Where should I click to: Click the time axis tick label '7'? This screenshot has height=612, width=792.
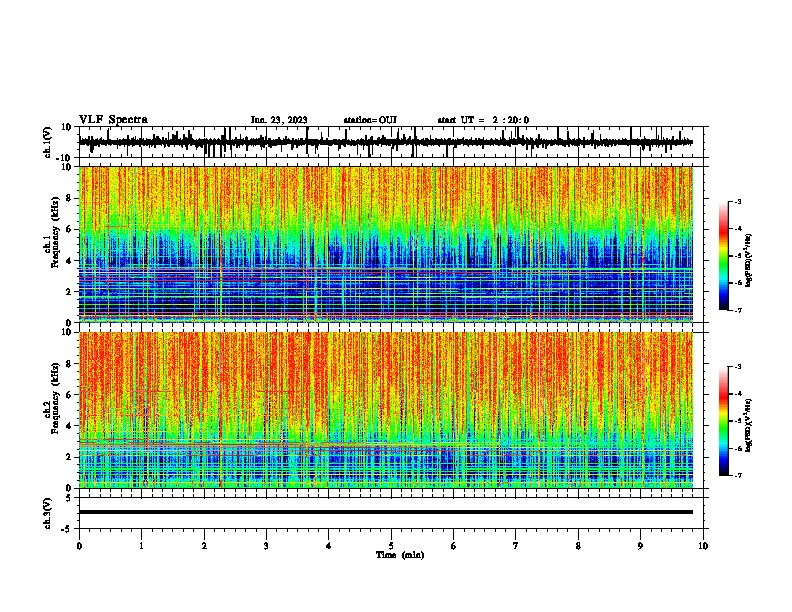click(516, 546)
